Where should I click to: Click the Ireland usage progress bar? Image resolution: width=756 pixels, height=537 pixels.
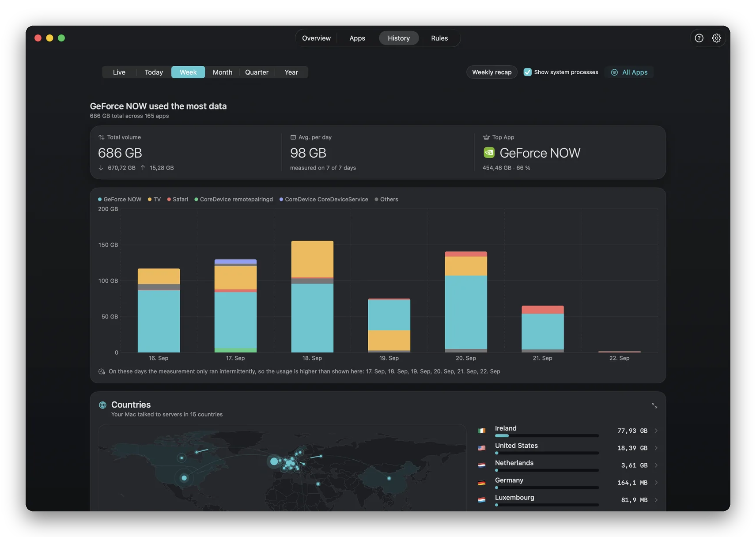[x=547, y=436]
